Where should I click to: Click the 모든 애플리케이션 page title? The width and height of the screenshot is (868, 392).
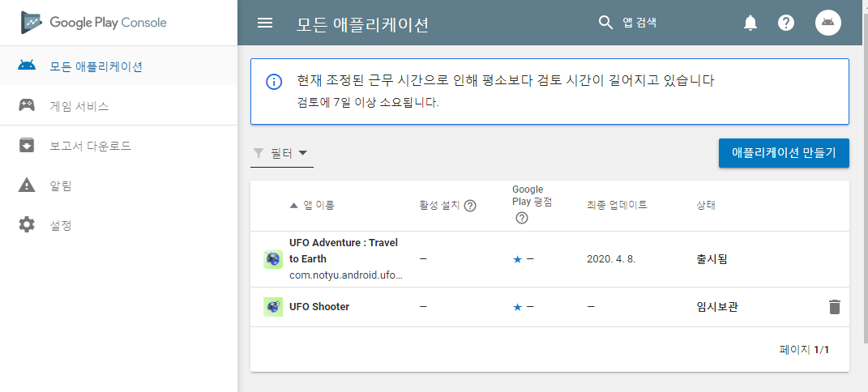pyautogui.click(x=362, y=23)
